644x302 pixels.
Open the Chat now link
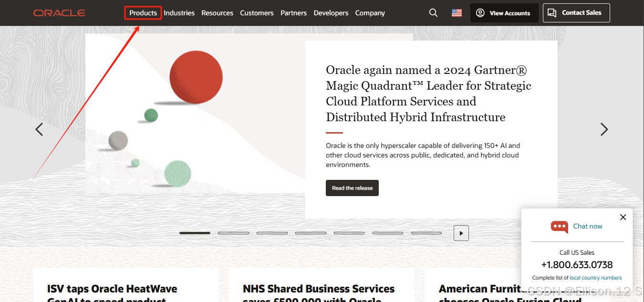pos(588,226)
